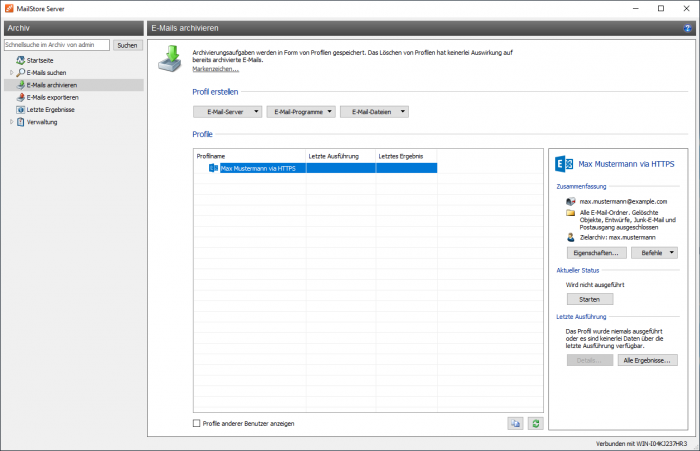The height and width of the screenshot is (451, 700).
Task: Click the Eigenschaften button
Action: [596, 253]
